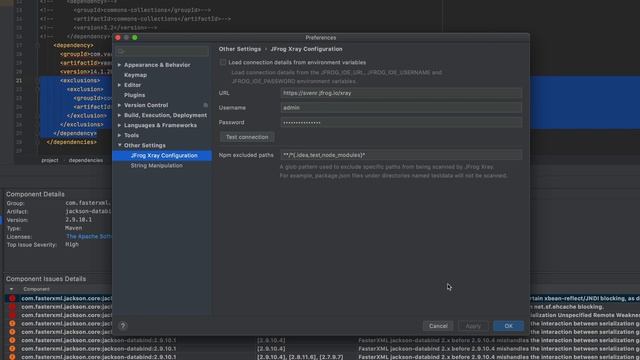Click the Test connection button
The image size is (640, 360).
(x=247, y=137)
